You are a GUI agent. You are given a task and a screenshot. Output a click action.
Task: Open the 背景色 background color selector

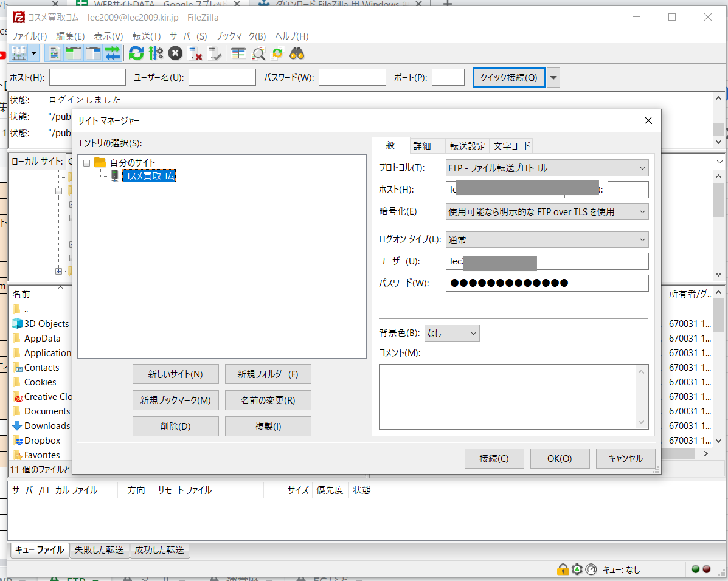click(x=452, y=333)
